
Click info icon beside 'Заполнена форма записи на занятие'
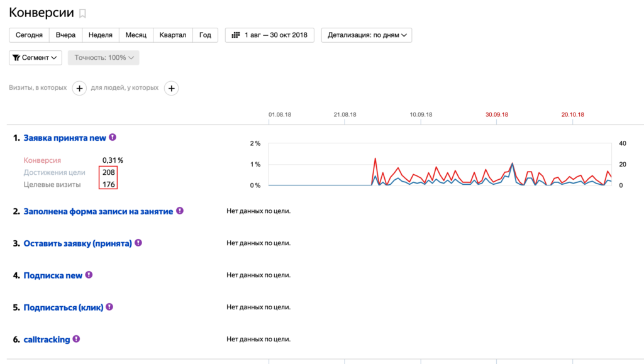(x=179, y=211)
